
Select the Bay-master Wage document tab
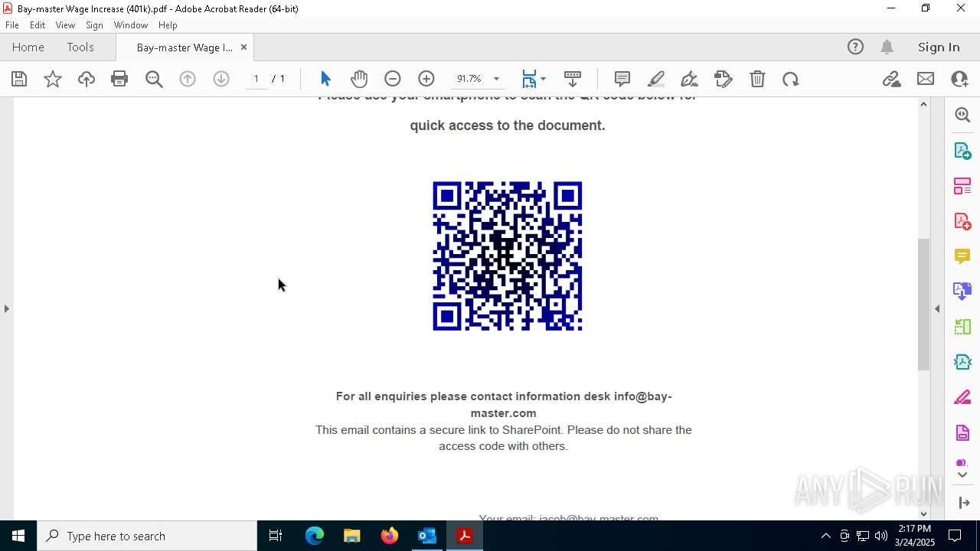click(185, 47)
